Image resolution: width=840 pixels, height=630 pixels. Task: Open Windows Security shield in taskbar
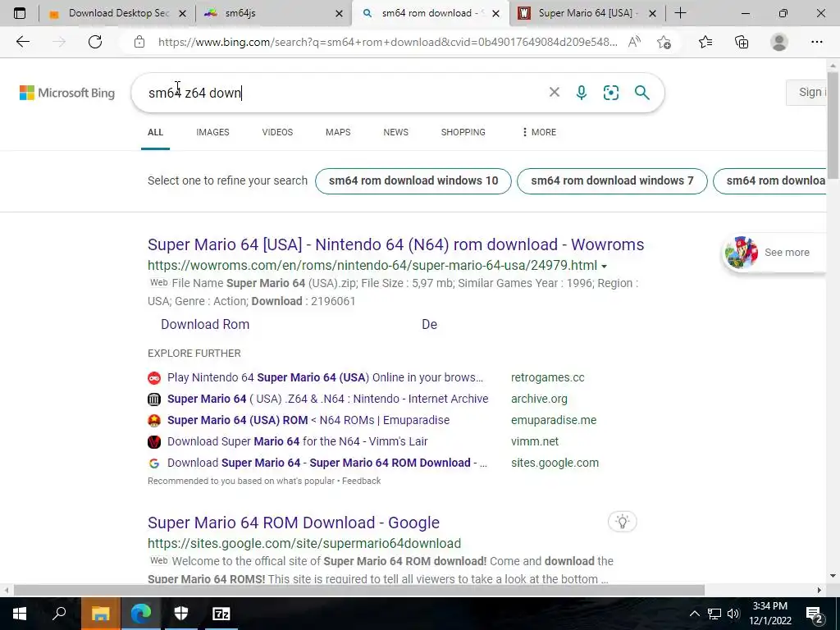tap(181, 614)
